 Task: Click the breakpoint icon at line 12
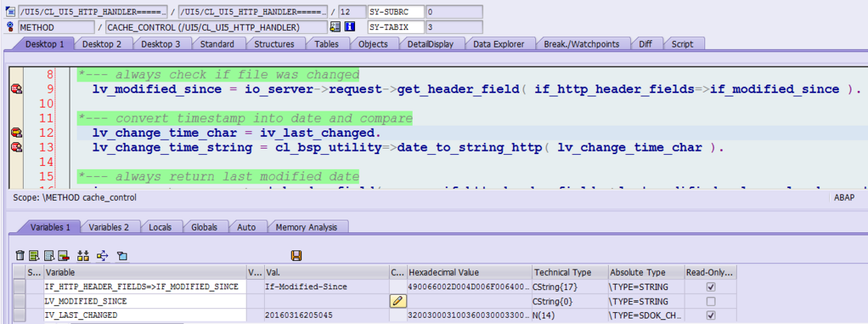17,132
